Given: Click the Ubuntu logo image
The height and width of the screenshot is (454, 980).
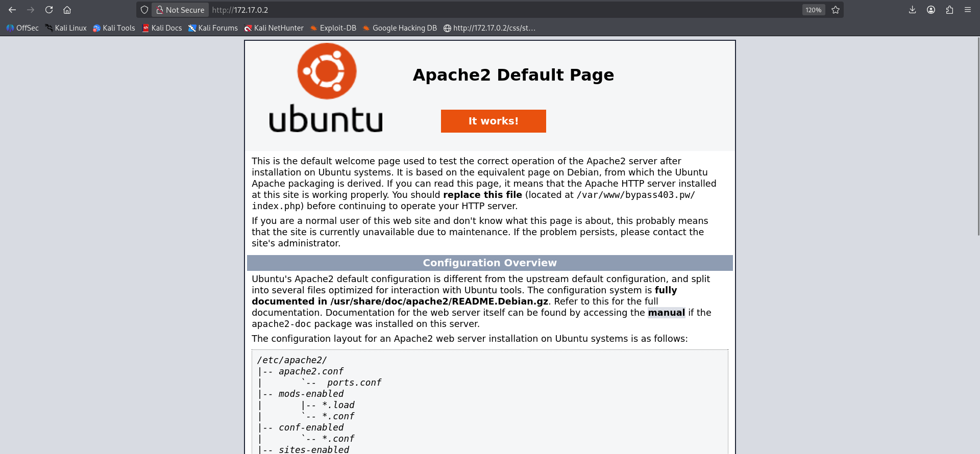Looking at the screenshot, I should click(x=326, y=88).
